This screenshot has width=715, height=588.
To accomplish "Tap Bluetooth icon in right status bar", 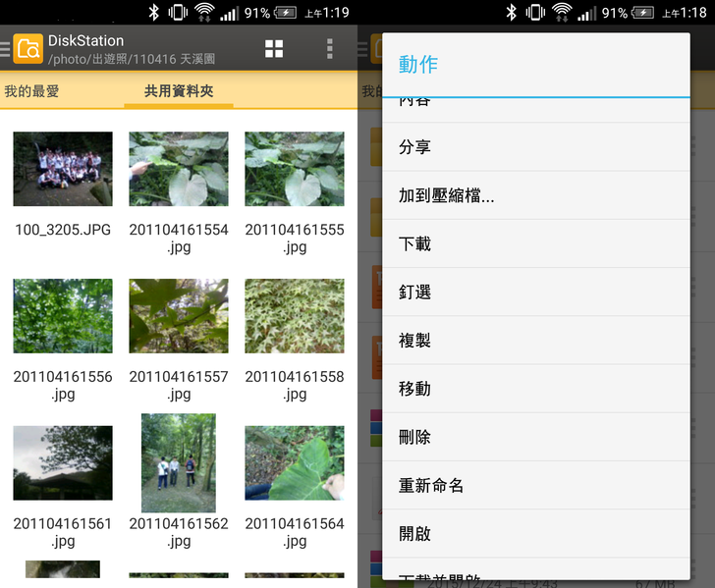I will 511,13.
